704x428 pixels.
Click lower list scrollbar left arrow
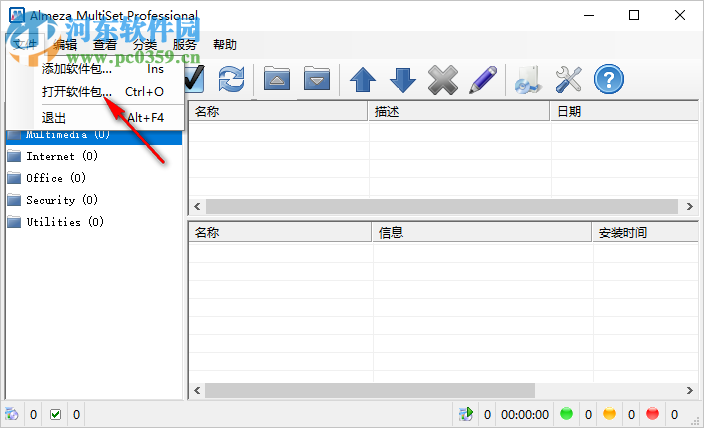pos(197,390)
